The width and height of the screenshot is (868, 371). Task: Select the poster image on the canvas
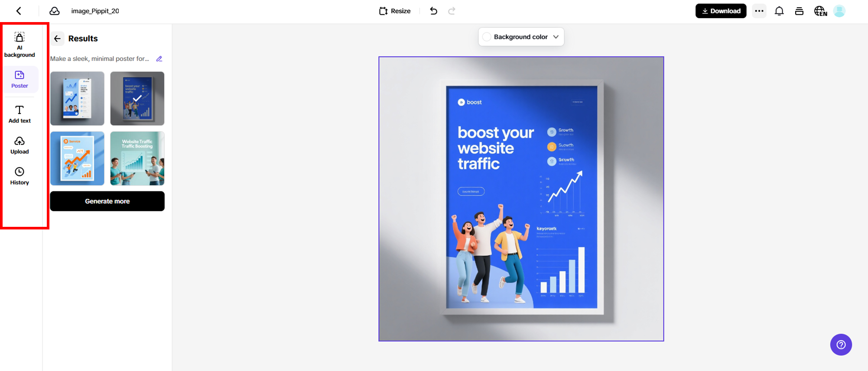pyautogui.click(x=521, y=199)
